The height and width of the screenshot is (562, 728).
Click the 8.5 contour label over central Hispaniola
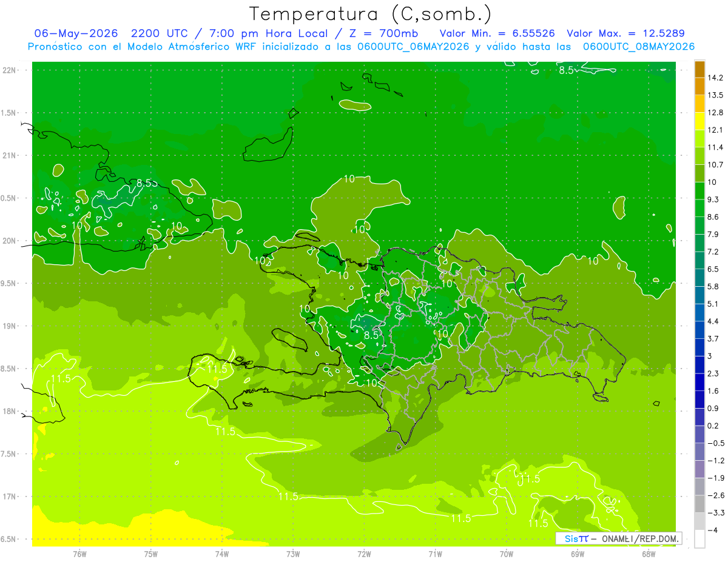point(371,335)
